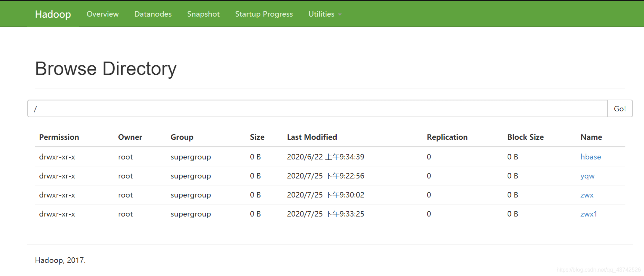The height and width of the screenshot is (276, 644).
Task: Open the hbase directory link
Action: tap(590, 157)
